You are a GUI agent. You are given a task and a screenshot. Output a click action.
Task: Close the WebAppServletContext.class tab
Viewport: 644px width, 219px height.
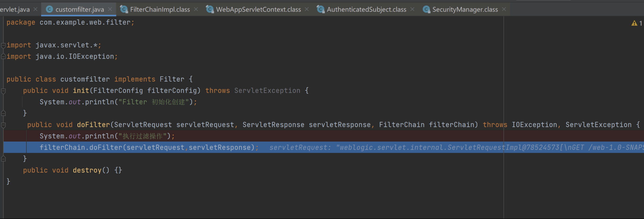[307, 9]
